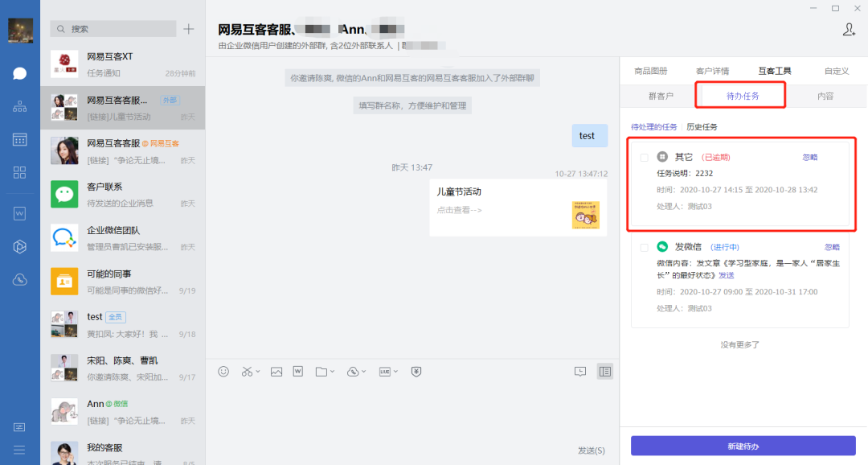Open the cloud phone Meeting icon
The width and height of the screenshot is (868, 465).
pos(20,280)
